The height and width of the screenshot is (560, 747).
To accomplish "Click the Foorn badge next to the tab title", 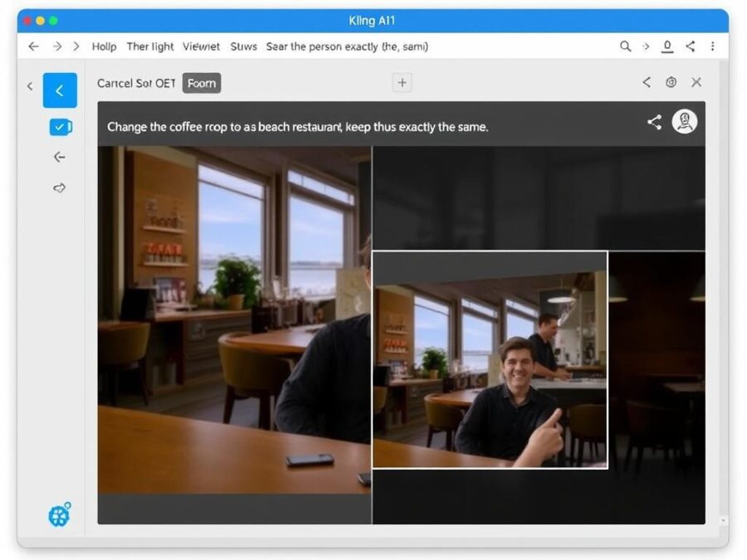I will [201, 82].
